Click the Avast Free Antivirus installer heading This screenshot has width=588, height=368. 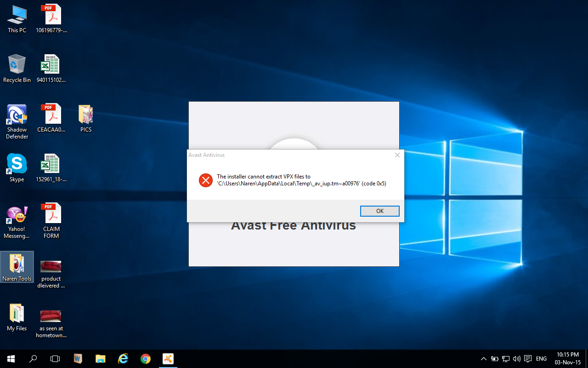click(x=293, y=226)
